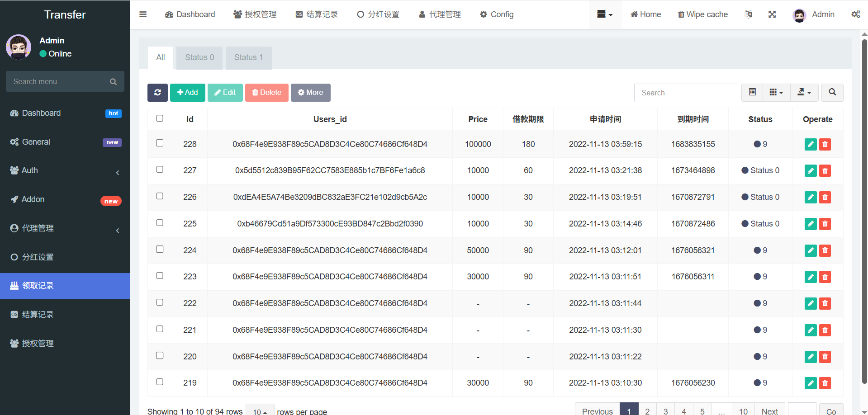
Task: Delete row 228 with trash icon
Action: point(825,144)
